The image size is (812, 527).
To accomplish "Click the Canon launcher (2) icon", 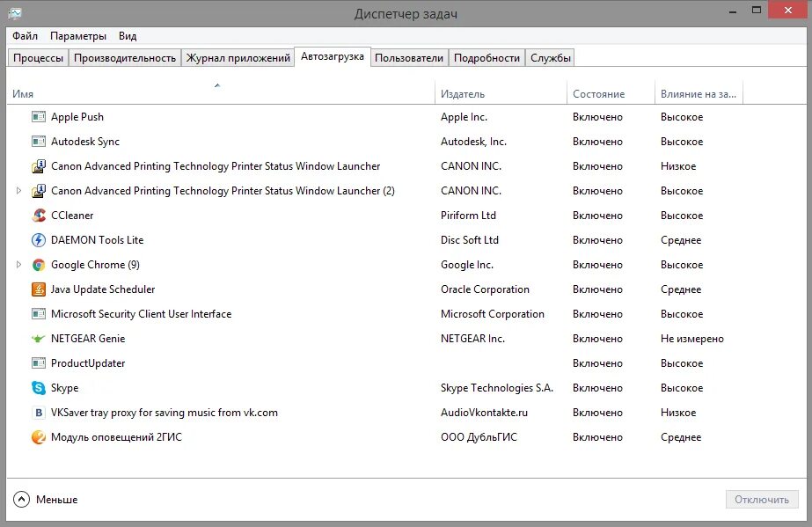I will [39, 191].
